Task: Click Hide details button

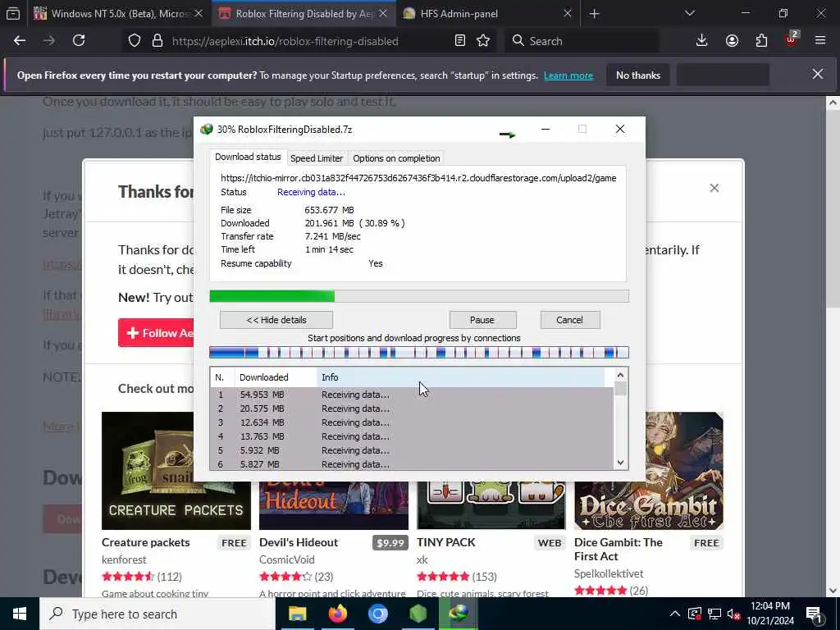Action: point(276,320)
